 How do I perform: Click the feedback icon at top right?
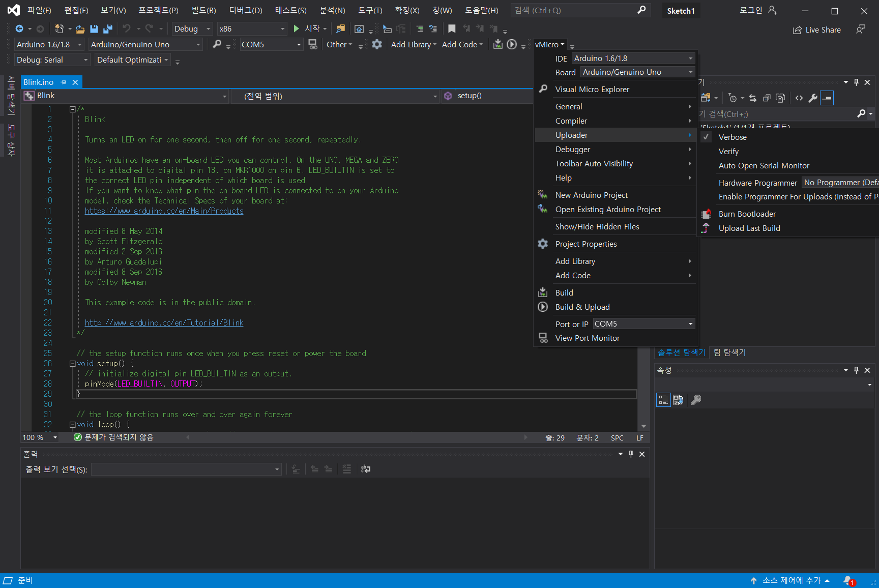pyautogui.click(x=860, y=30)
